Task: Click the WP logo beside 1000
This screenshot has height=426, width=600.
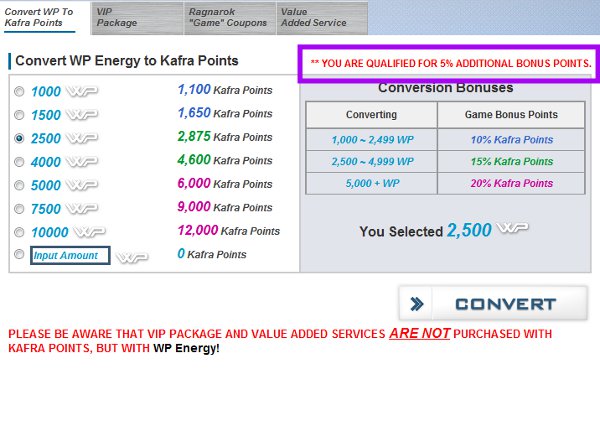Action: (82, 91)
